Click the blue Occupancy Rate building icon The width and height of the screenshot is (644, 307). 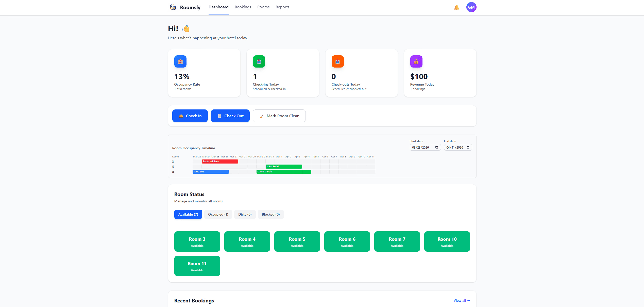coord(180,61)
